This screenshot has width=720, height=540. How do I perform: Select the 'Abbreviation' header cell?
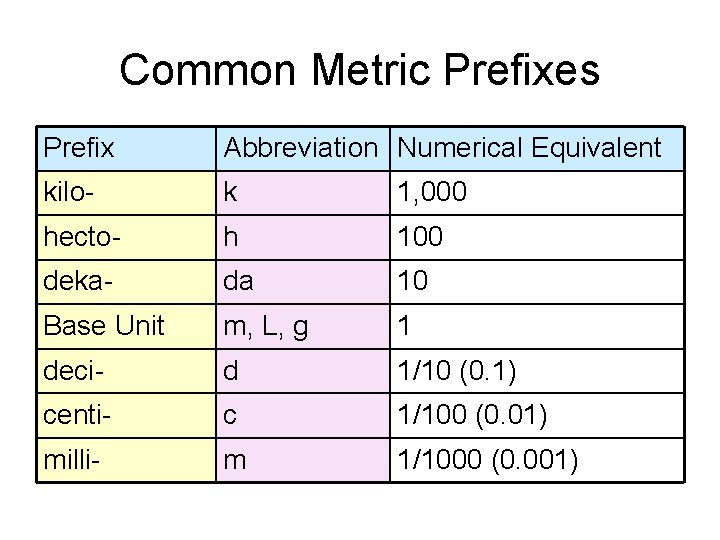point(301,149)
